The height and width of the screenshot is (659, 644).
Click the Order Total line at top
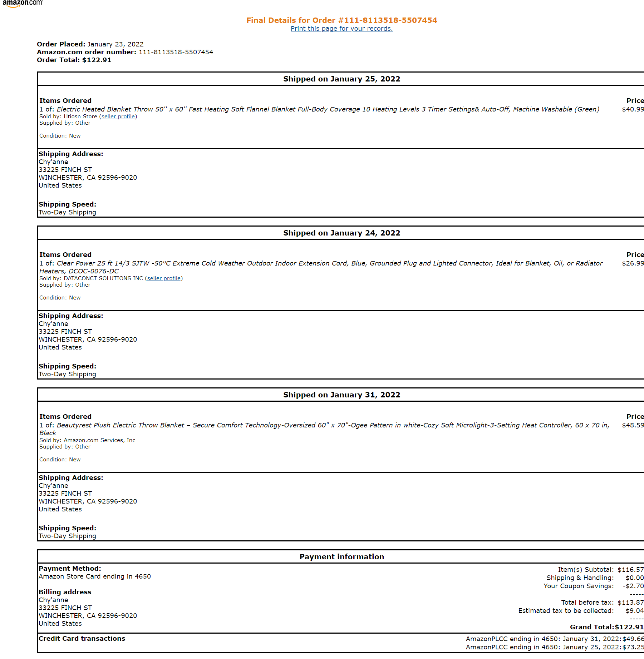pos(74,60)
